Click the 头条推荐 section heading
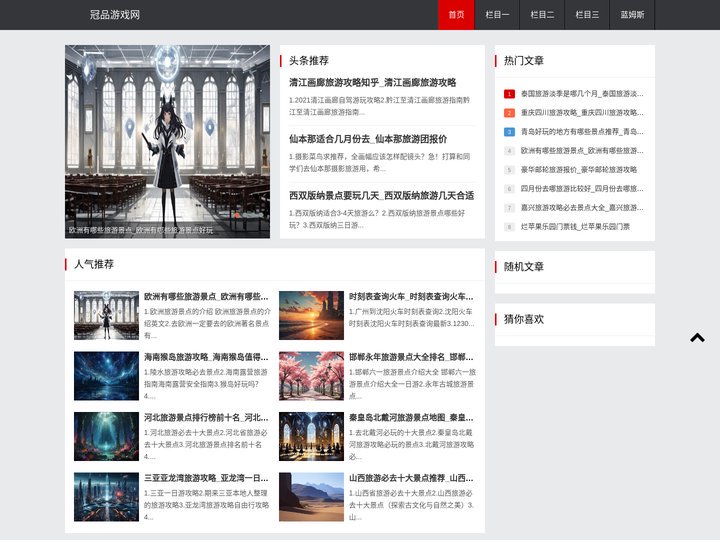The image size is (720, 540). coord(309,61)
